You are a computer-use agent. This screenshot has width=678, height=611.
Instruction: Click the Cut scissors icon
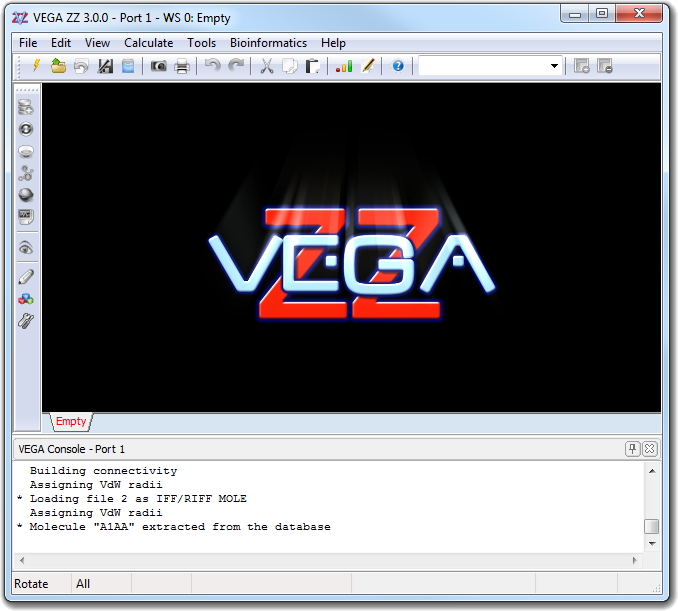tap(267, 66)
